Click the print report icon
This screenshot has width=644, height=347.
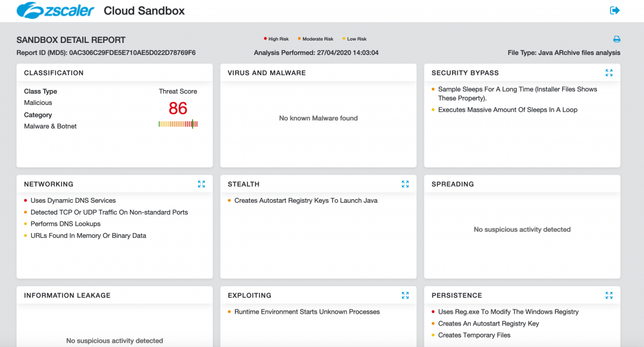point(617,39)
